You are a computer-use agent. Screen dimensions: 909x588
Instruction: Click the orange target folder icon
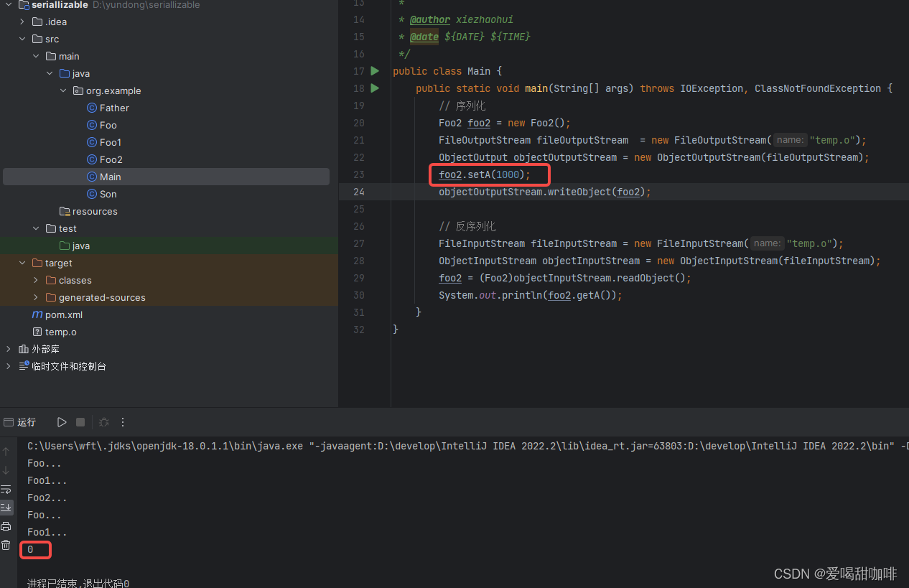(x=37, y=263)
